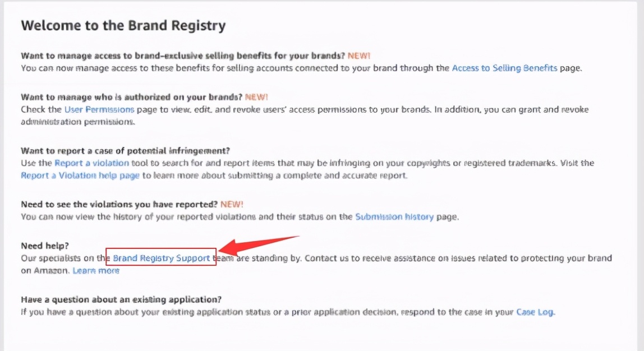Click the Report a violation tool link
Screen dimensions: 644x351
[x=91, y=163]
